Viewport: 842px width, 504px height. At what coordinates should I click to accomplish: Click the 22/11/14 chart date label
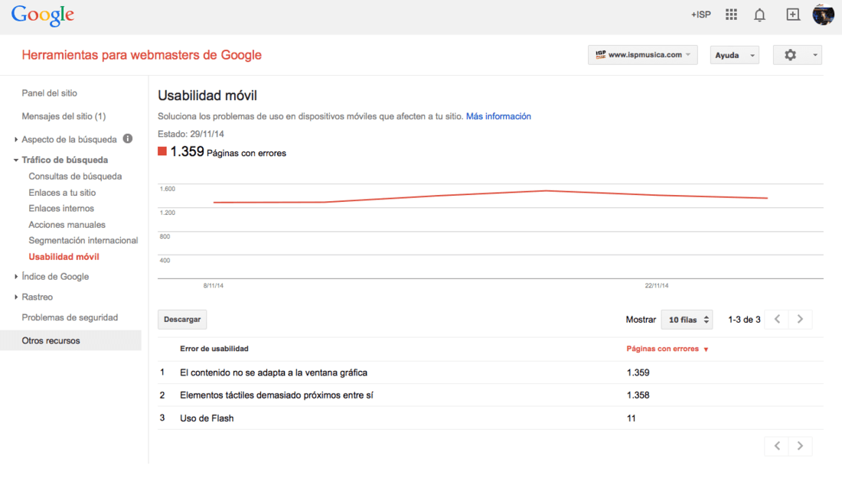tap(657, 285)
